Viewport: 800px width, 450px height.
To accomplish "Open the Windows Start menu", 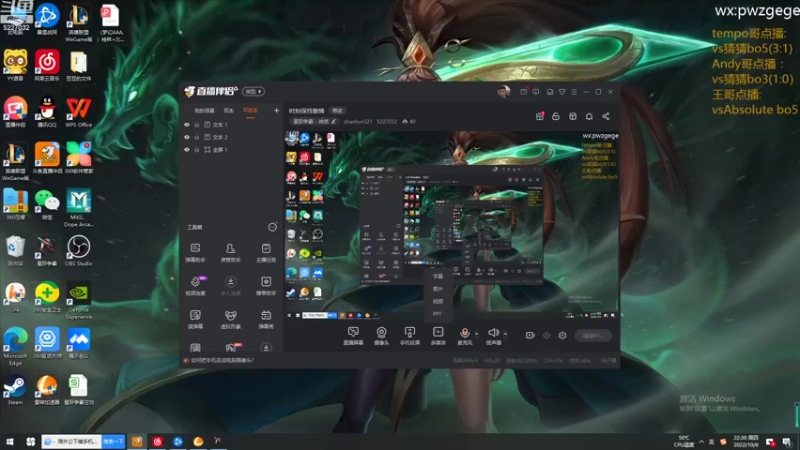I will coord(10,441).
